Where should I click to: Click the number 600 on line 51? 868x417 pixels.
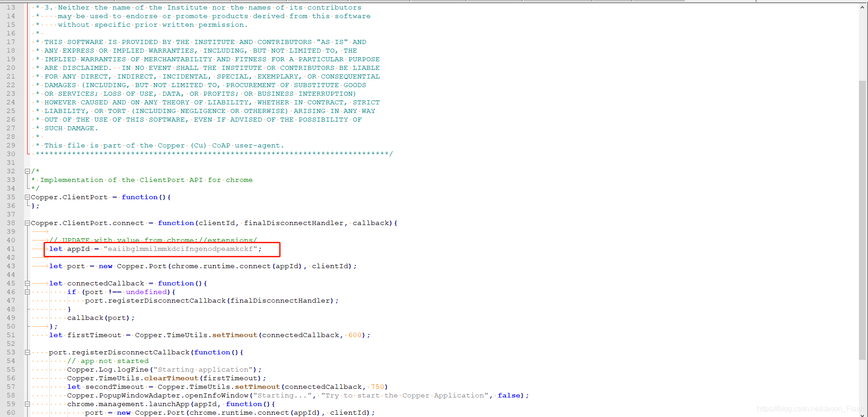[x=355, y=335]
